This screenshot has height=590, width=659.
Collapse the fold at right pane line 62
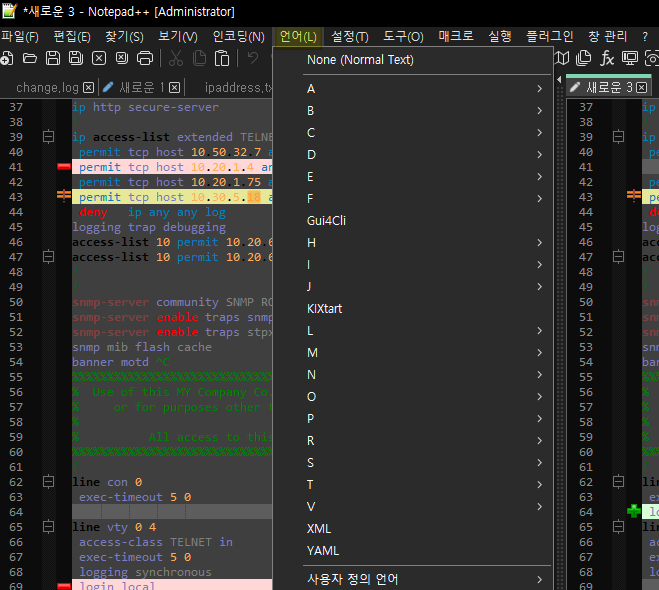click(x=619, y=482)
